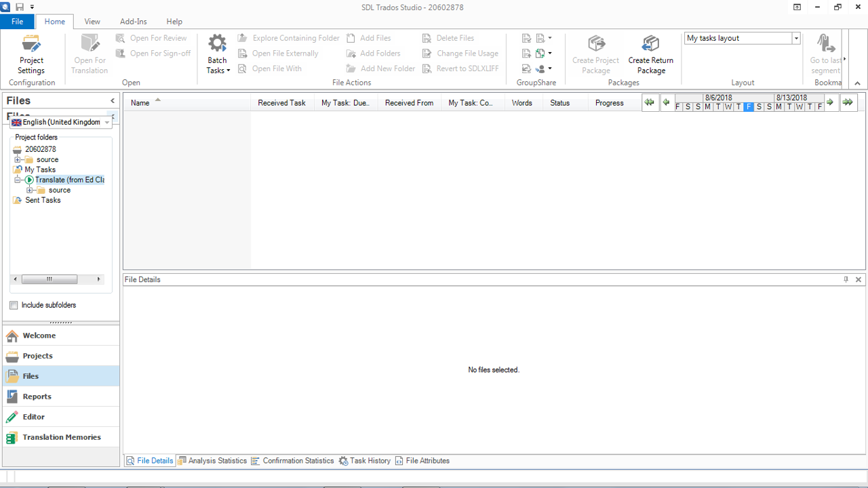Screen dimensions: 868x488
Task: Click the folder tree horizontal scrollbar
Action: pyautogui.click(x=58, y=279)
